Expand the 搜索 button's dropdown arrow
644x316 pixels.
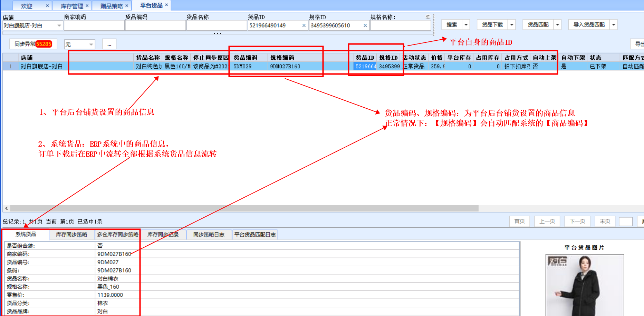click(x=466, y=25)
